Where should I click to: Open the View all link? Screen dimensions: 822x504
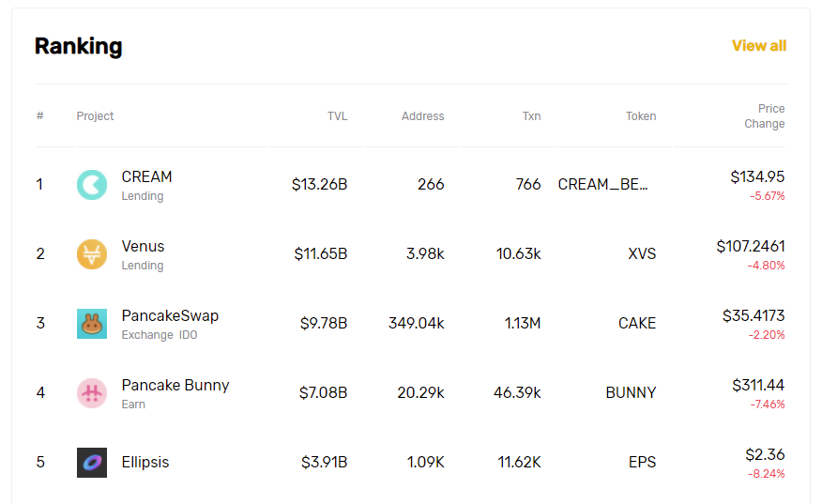point(759,46)
